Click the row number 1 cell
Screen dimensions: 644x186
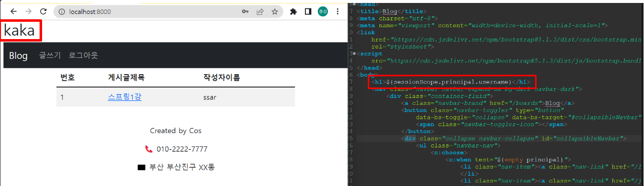62,97
